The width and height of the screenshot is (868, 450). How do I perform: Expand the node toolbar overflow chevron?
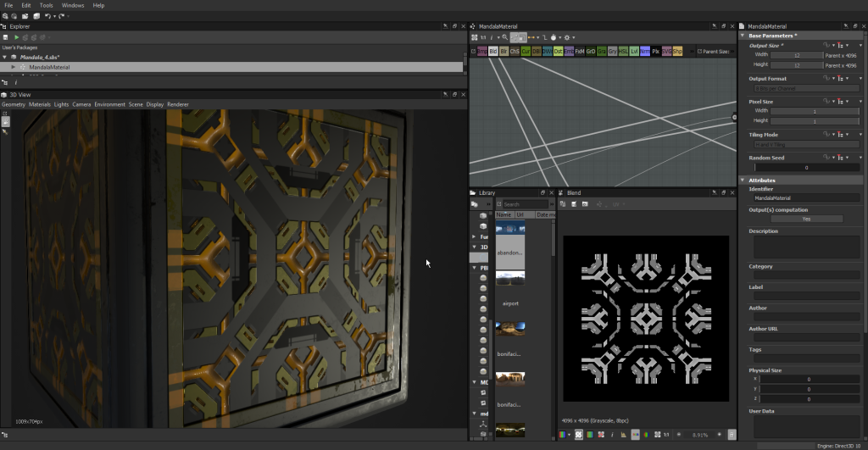point(692,51)
